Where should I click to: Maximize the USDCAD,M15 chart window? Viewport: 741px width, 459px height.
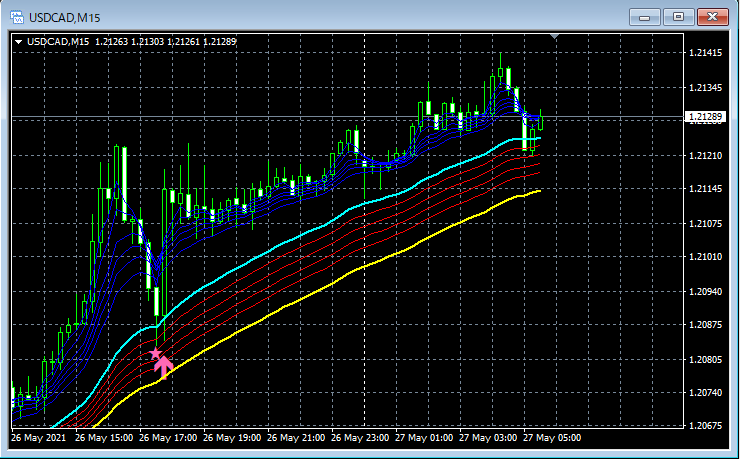coord(678,17)
